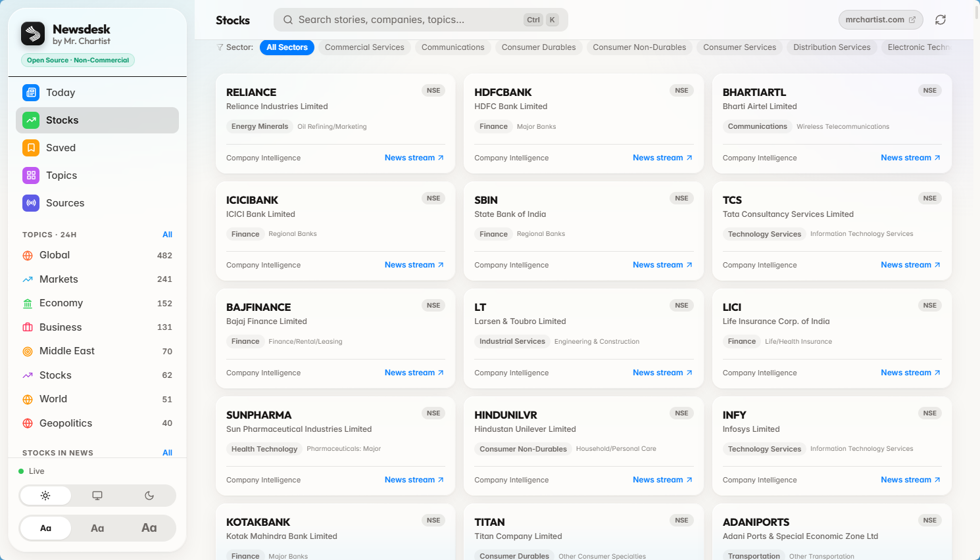Click the Business briefcase icon
This screenshot has height=560, width=980.
28,327
